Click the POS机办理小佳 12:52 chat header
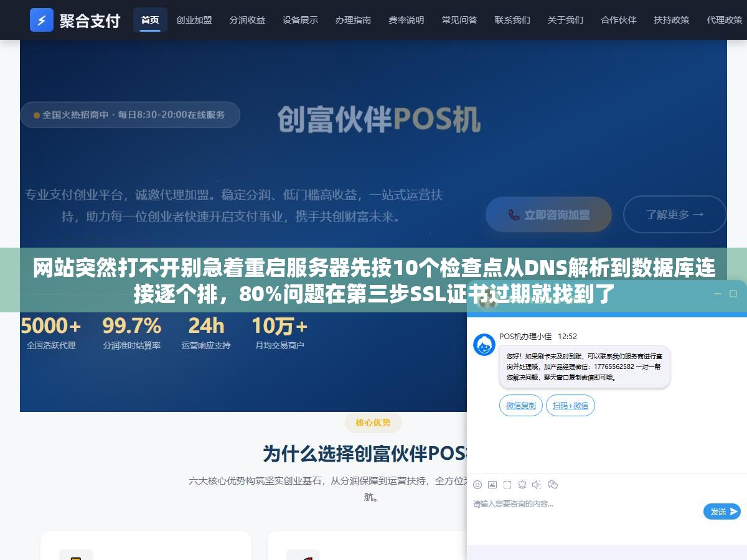This screenshot has width=747, height=560. tap(538, 337)
